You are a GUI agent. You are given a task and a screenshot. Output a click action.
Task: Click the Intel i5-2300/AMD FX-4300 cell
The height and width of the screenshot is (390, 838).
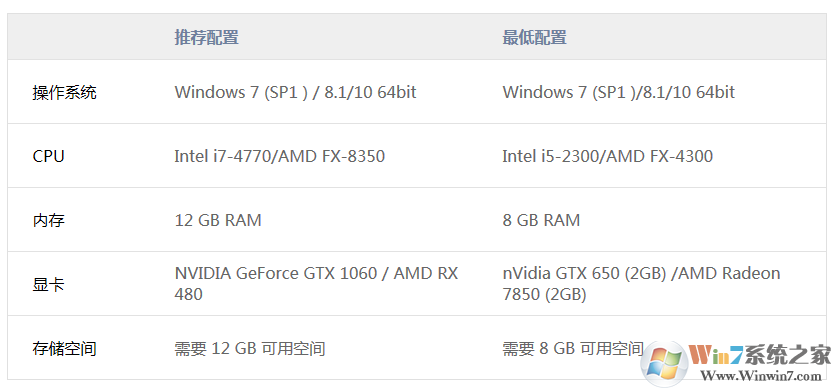pyautogui.click(x=608, y=156)
